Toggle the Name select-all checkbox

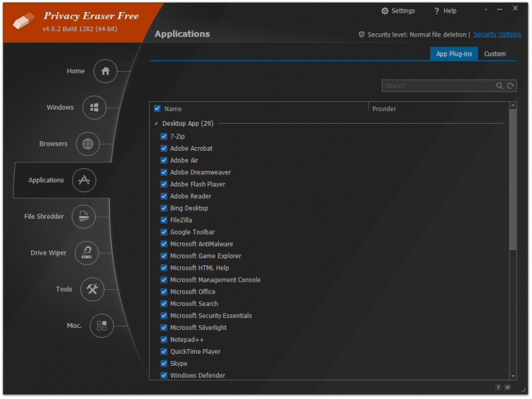coord(157,108)
